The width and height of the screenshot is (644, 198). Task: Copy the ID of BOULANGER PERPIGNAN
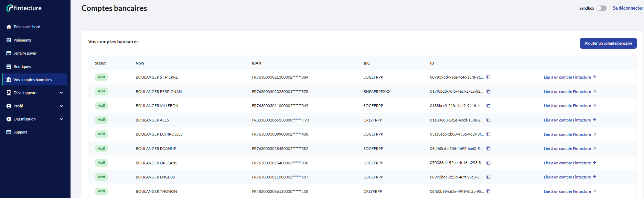click(x=488, y=92)
